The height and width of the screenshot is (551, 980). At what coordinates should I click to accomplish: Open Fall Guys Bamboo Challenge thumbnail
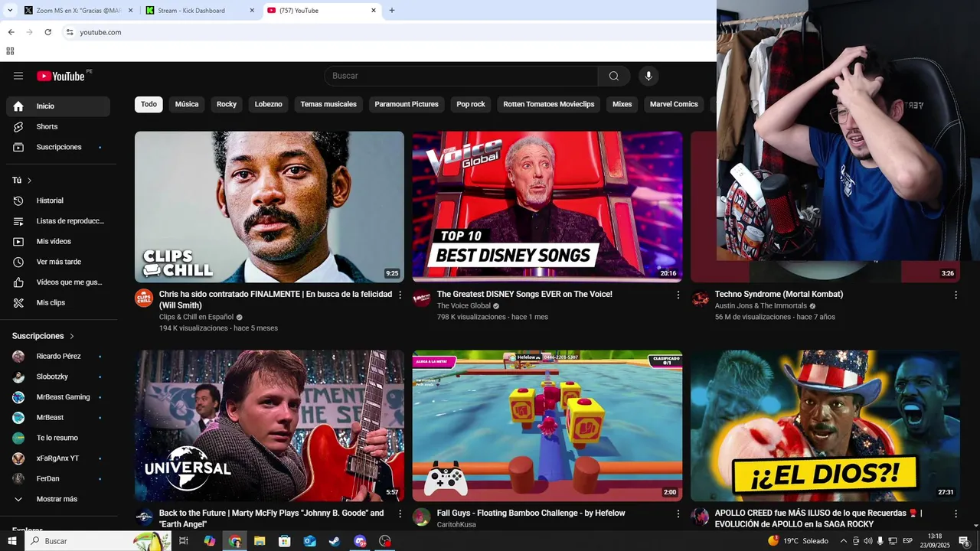547,426
